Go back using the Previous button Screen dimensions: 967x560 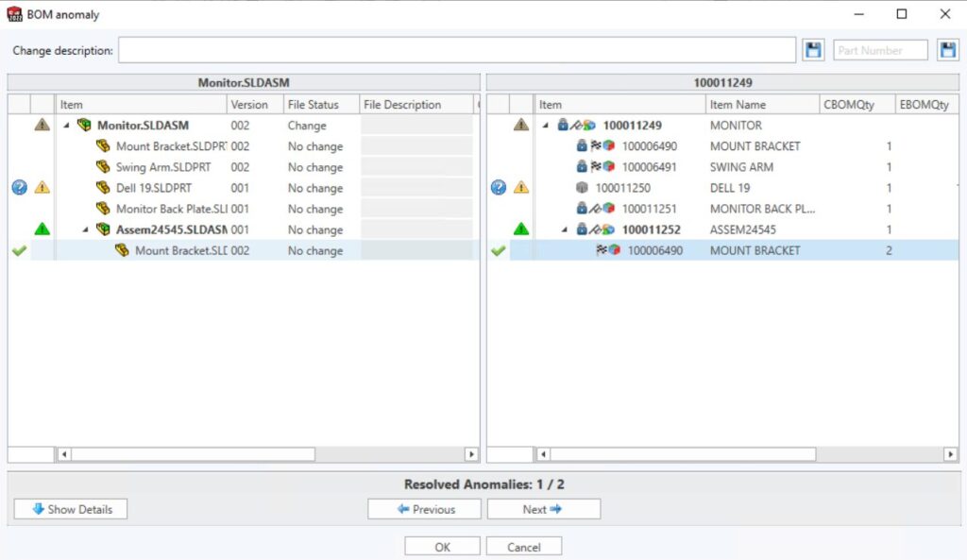(x=423, y=508)
